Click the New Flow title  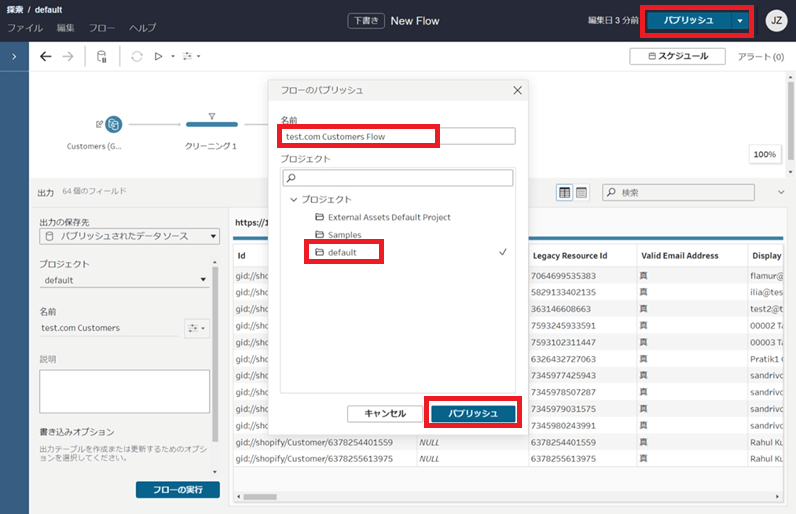pos(415,21)
